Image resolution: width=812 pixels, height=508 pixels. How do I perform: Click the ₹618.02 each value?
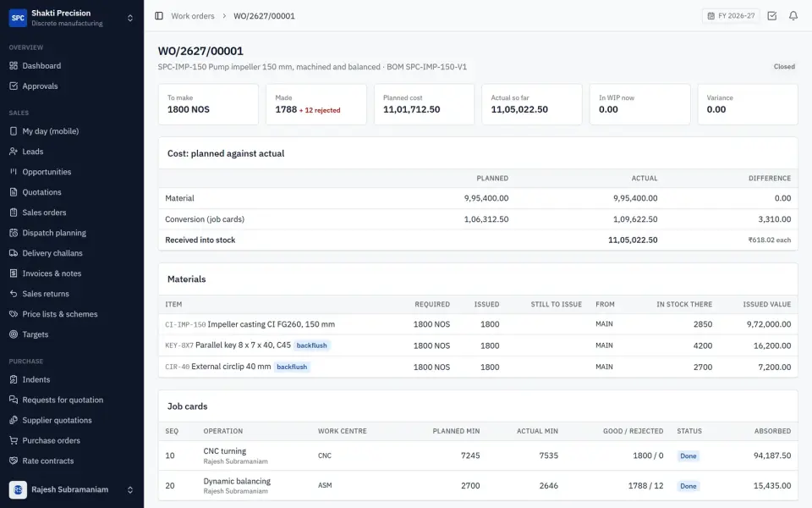[x=769, y=240]
